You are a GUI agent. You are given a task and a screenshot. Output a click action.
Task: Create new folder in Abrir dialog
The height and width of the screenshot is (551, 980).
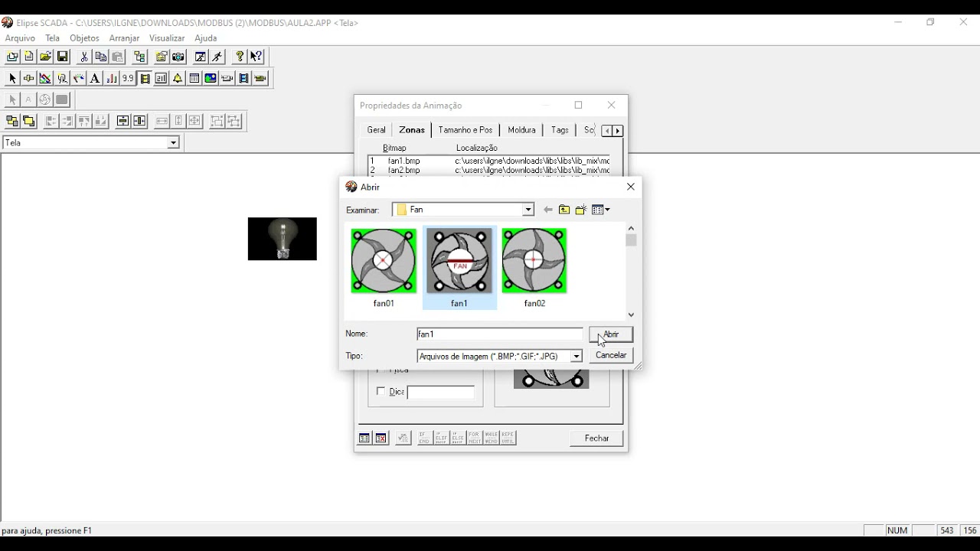coord(581,210)
